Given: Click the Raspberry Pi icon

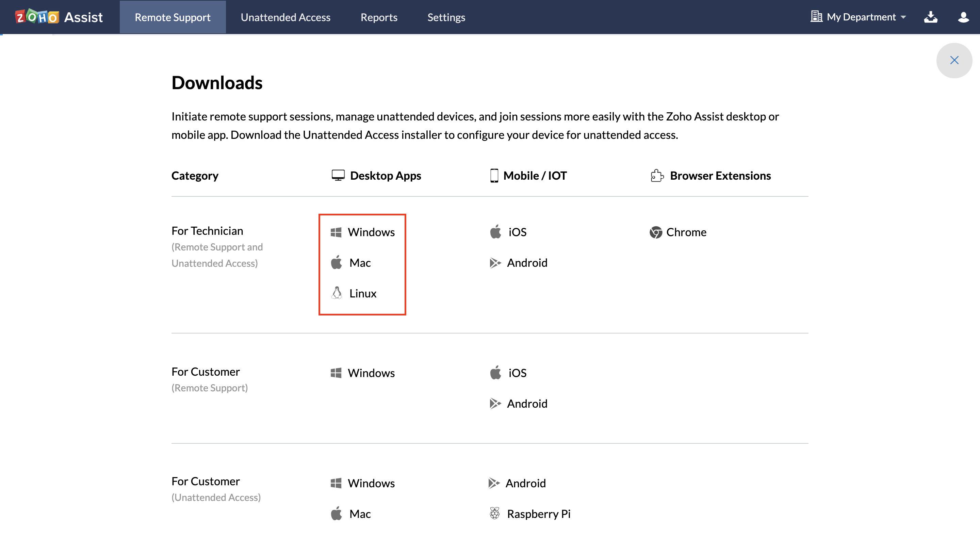Looking at the screenshot, I should (494, 514).
